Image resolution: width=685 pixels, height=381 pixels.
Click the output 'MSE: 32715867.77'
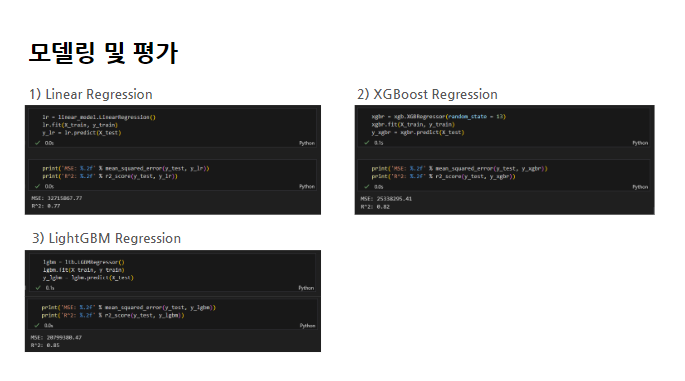[x=57, y=198]
